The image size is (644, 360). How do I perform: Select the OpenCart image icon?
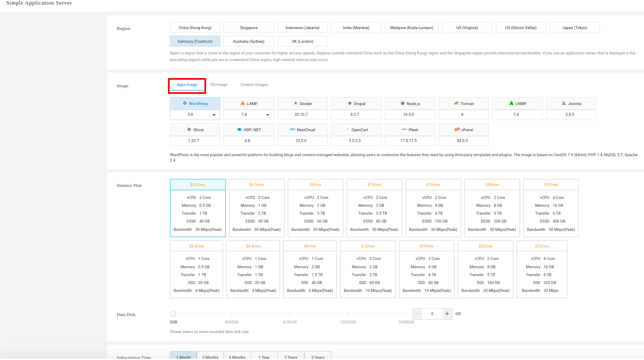coord(348,130)
